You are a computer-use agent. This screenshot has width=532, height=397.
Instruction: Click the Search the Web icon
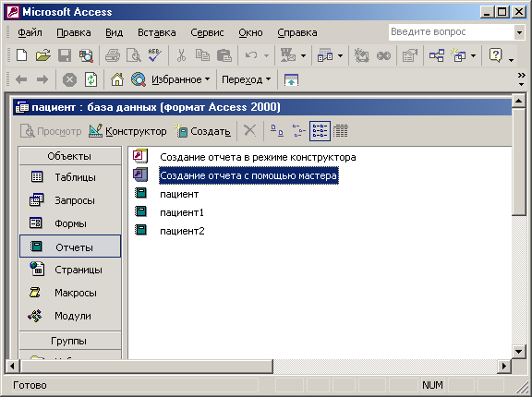139,79
